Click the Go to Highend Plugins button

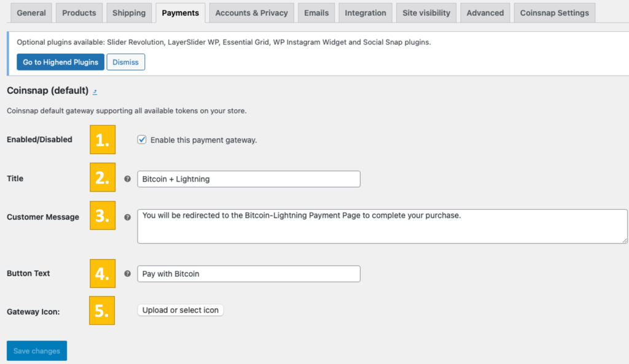pos(60,62)
